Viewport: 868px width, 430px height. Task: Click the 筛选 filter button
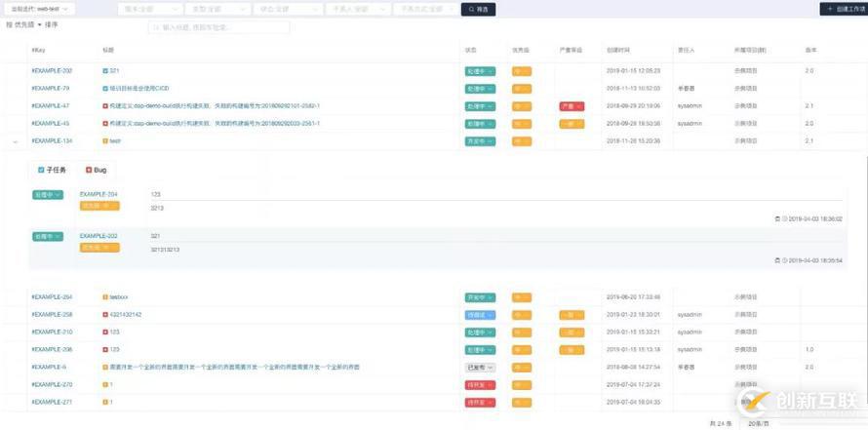[478, 10]
